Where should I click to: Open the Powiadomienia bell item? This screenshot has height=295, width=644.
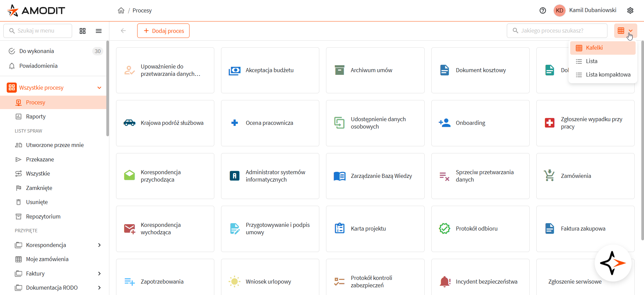coord(38,66)
